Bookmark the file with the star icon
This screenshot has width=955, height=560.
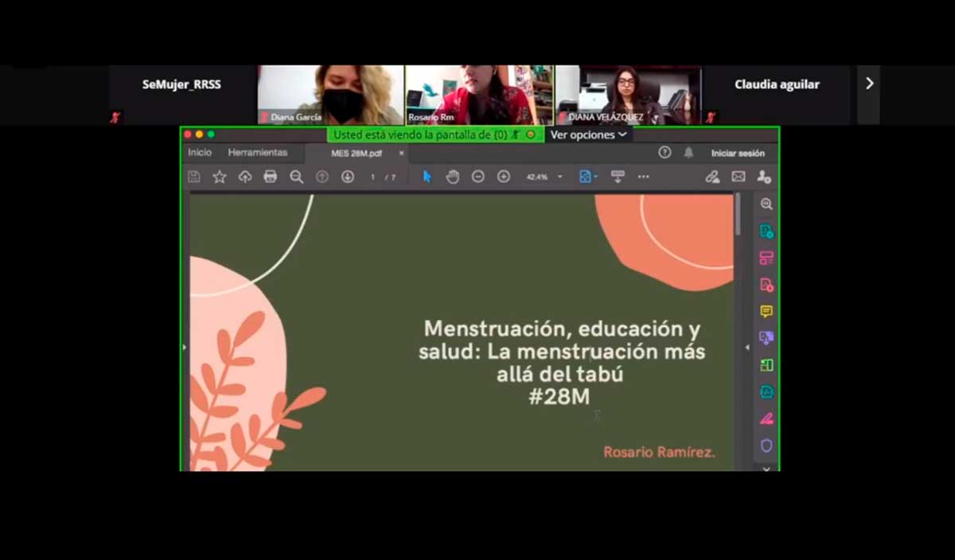pos(220,177)
